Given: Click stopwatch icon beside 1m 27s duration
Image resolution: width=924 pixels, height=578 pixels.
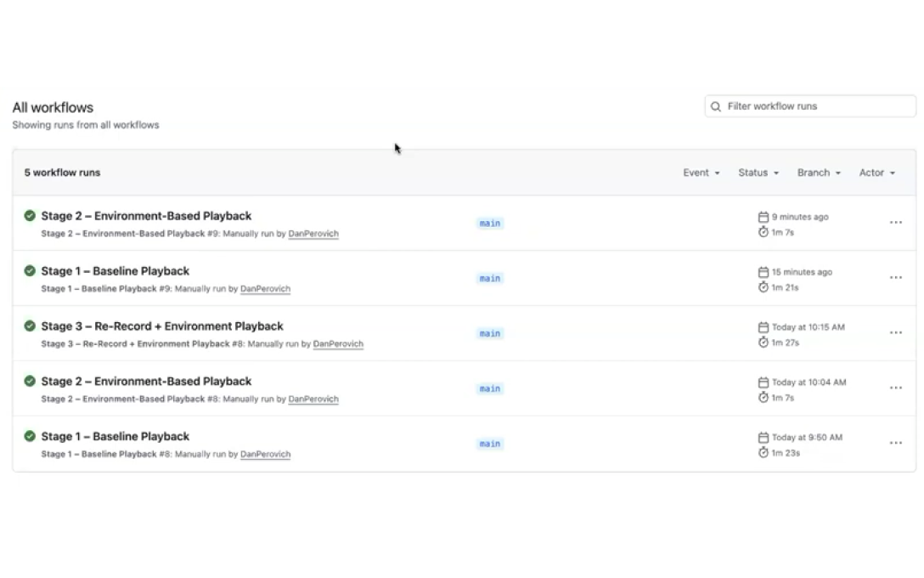Looking at the screenshot, I should [x=763, y=342].
